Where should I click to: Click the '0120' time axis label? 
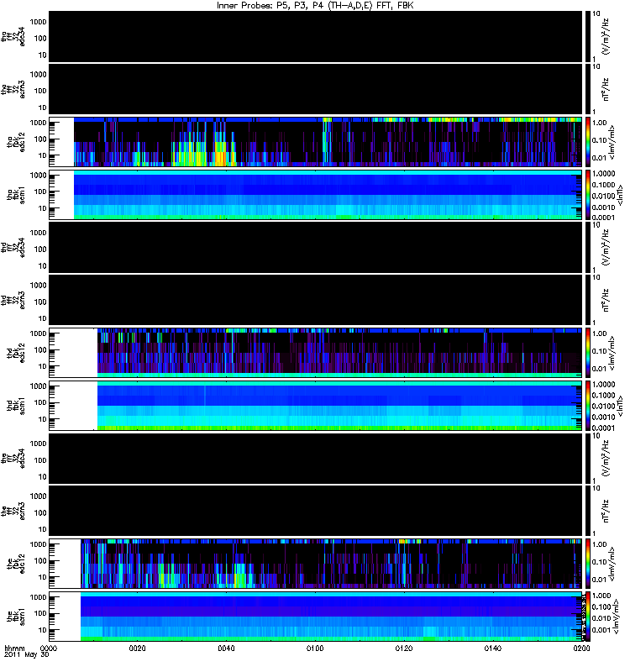pos(404,648)
